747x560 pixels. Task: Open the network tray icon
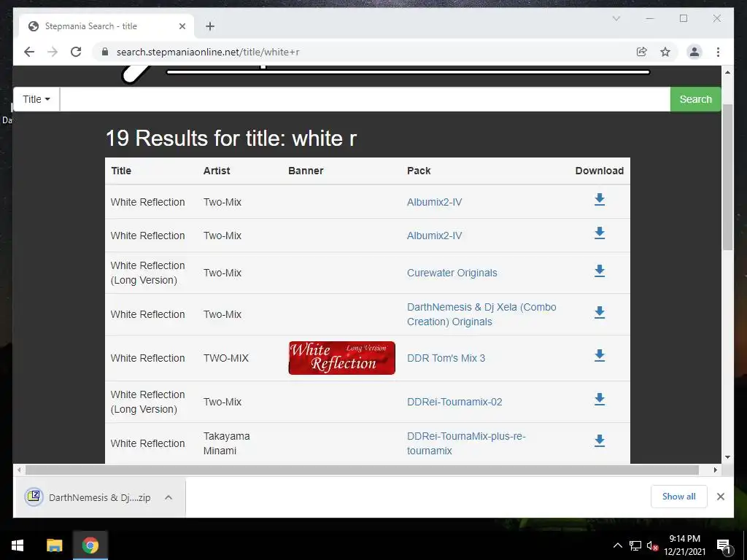click(635, 545)
